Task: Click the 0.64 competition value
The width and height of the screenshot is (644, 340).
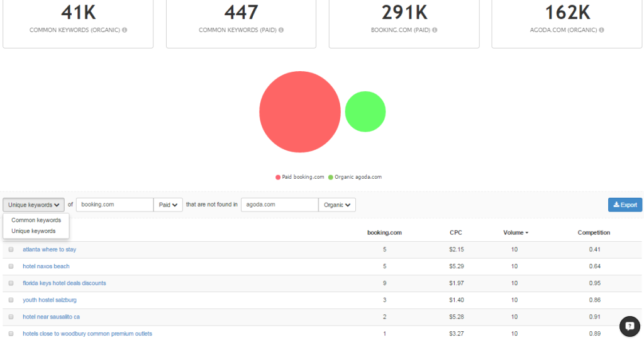Action: pyautogui.click(x=594, y=266)
